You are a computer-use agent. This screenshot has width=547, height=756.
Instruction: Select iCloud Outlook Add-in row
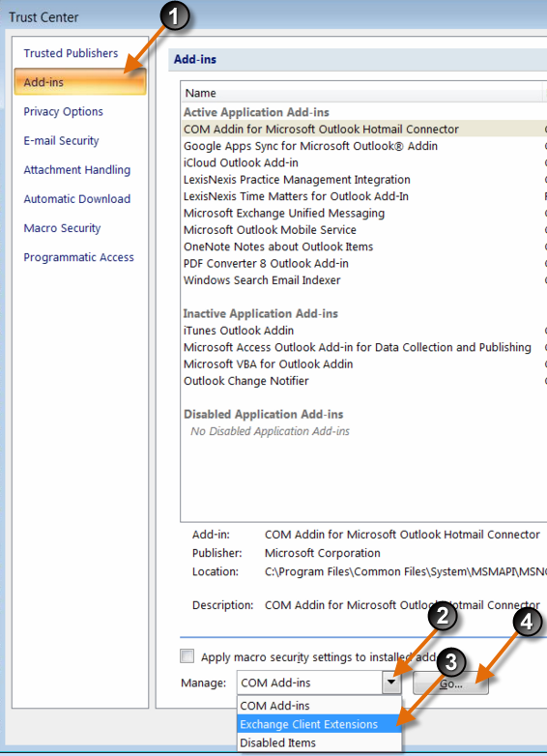pos(364,163)
